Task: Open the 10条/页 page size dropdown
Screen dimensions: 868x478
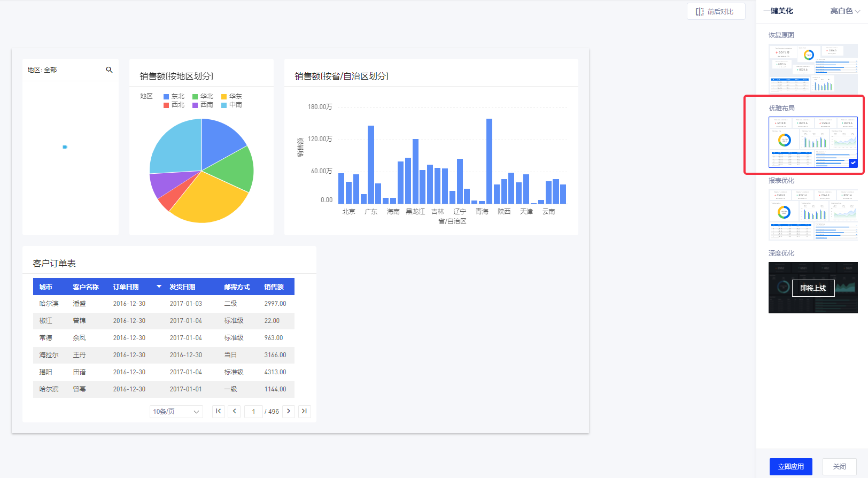Action: click(176, 412)
